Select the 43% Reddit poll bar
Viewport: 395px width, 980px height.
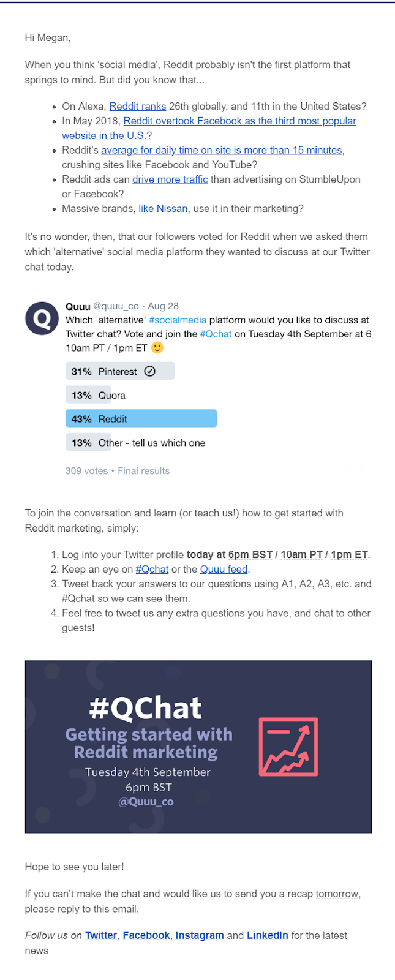(x=141, y=419)
